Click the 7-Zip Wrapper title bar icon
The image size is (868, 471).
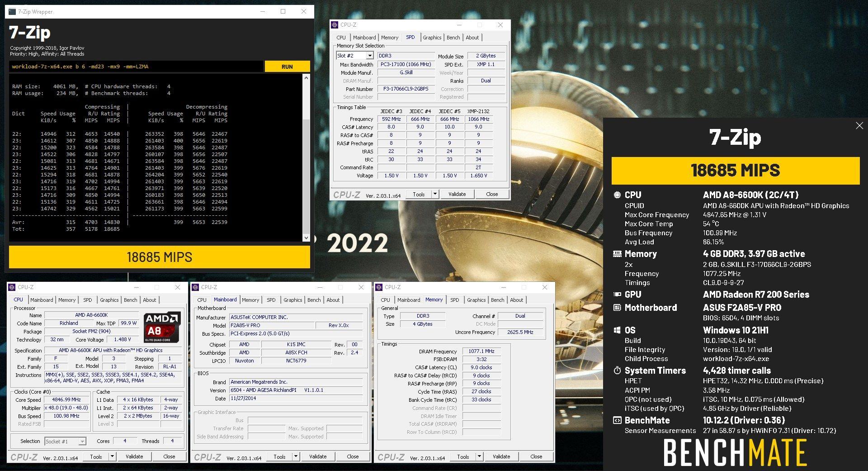[12, 11]
